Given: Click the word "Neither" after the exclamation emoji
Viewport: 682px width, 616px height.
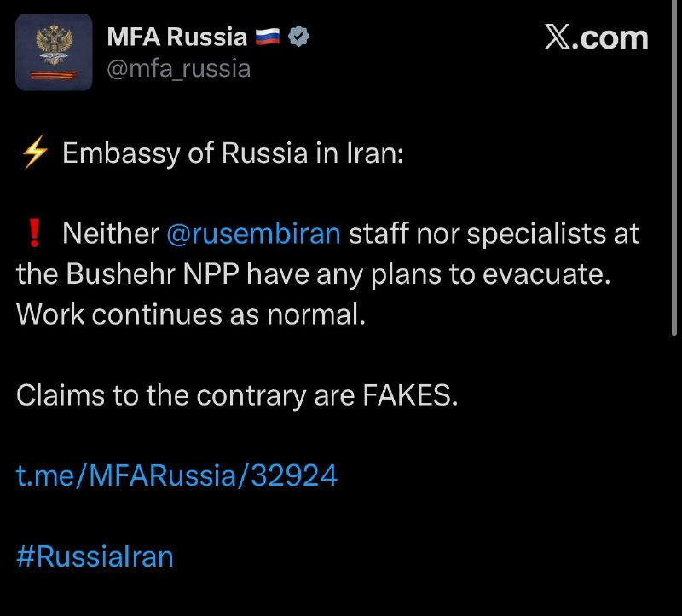Looking at the screenshot, I should click(x=111, y=233).
